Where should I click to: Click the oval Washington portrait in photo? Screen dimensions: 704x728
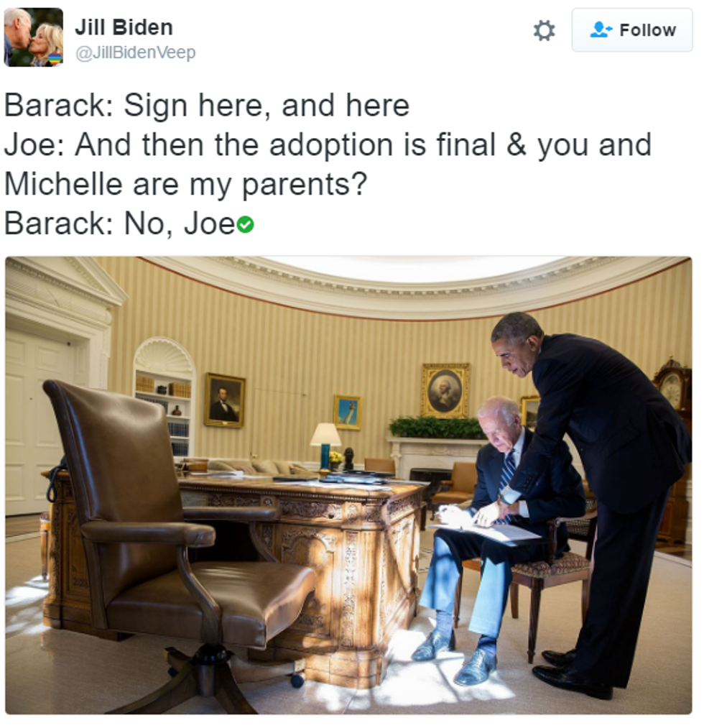pyautogui.click(x=445, y=390)
